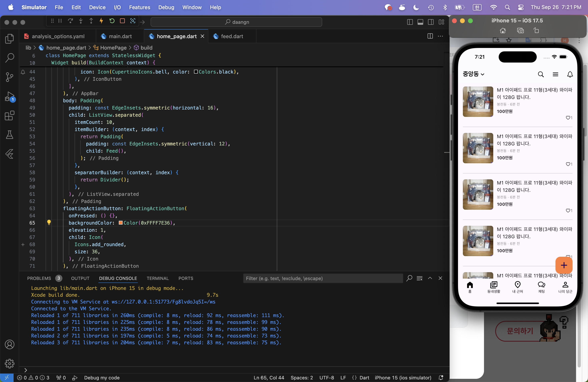Open the Accounts menu in activity bar
588x382 pixels.
(x=10, y=344)
